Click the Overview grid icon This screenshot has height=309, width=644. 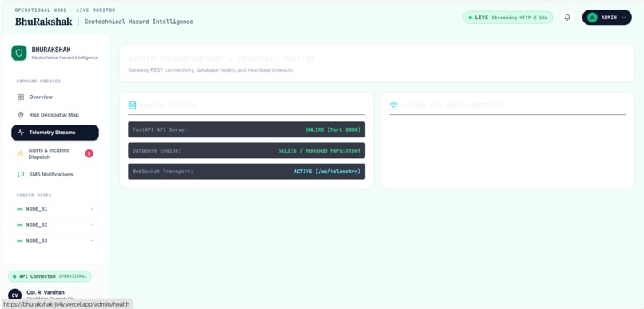[21, 97]
